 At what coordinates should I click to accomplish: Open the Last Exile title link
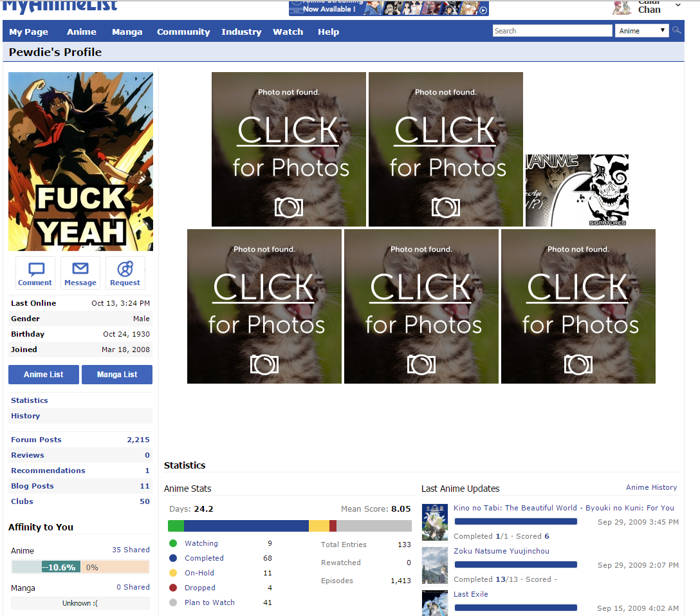coord(471,594)
